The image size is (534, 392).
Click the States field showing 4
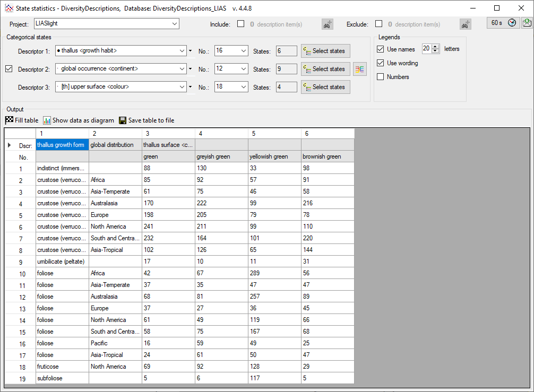click(x=287, y=87)
